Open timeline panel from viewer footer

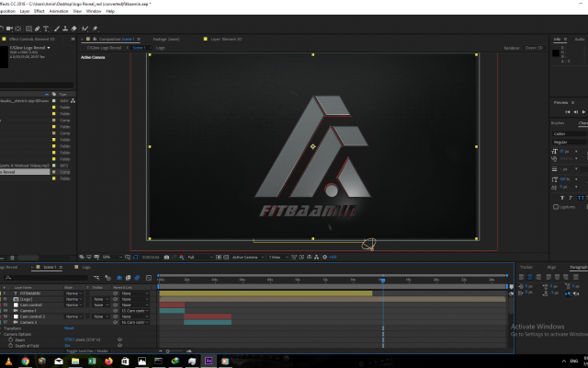pos(310,258)
